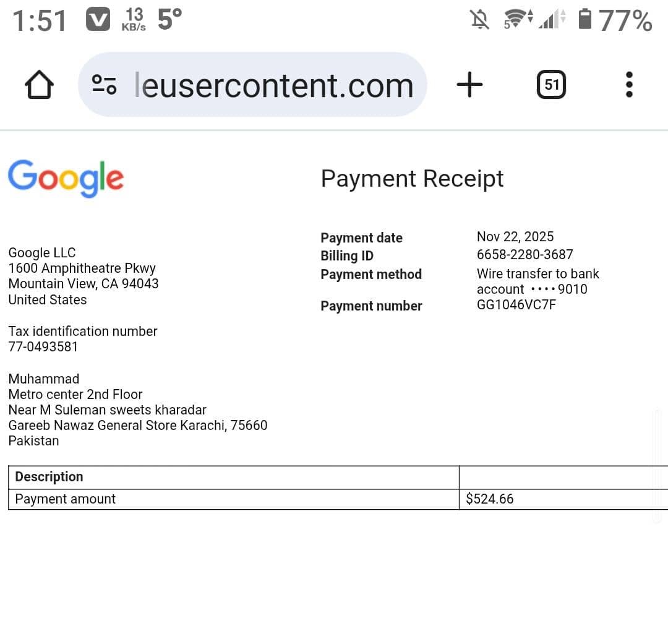This screenshot has width=668, height=644.
Task: Tap the Billing ID 6658-2280-3687
Action: pos(525,254)
